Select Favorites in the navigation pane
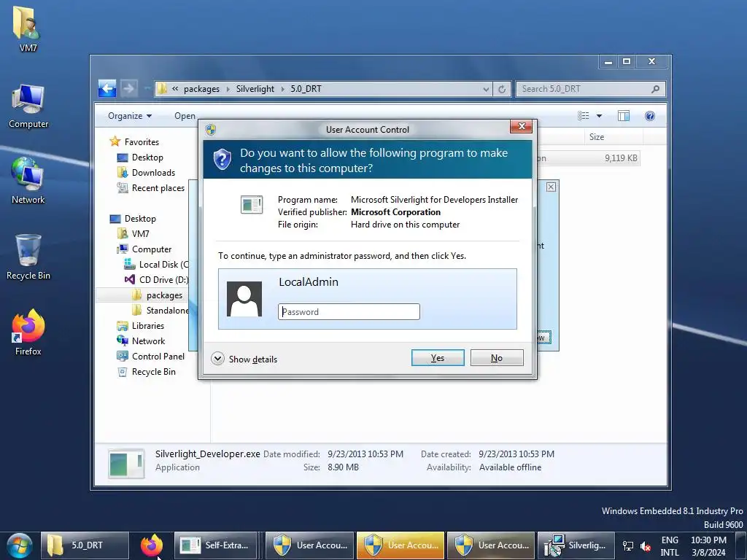This screenshot has width=747, height=560. pos(134,142)
